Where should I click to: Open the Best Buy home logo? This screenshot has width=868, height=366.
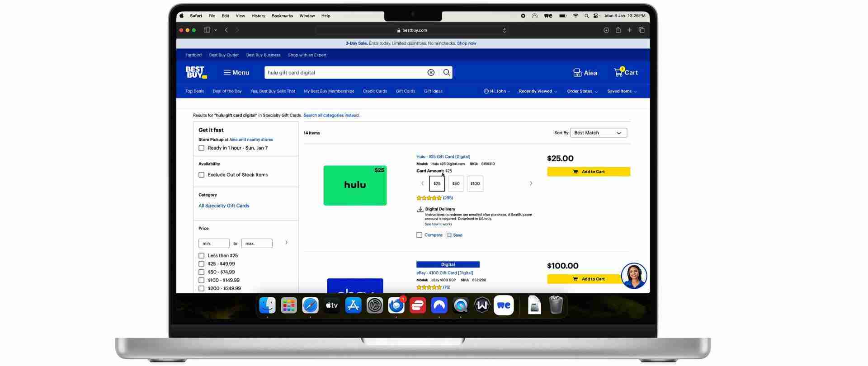196,72
